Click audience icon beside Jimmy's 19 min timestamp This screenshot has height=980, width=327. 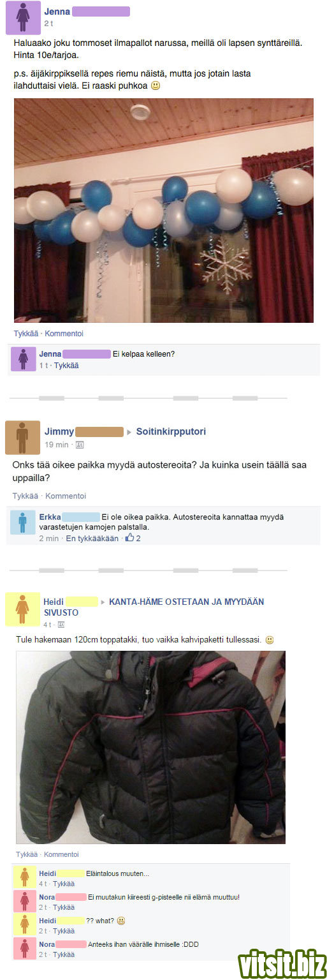pos(80,445)
